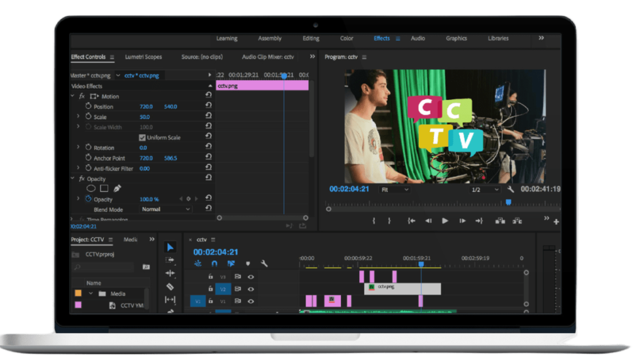The height and width of the screenshot is (357, 644).
Task: Click the timeline wrench settings icon
Action: 264,264
